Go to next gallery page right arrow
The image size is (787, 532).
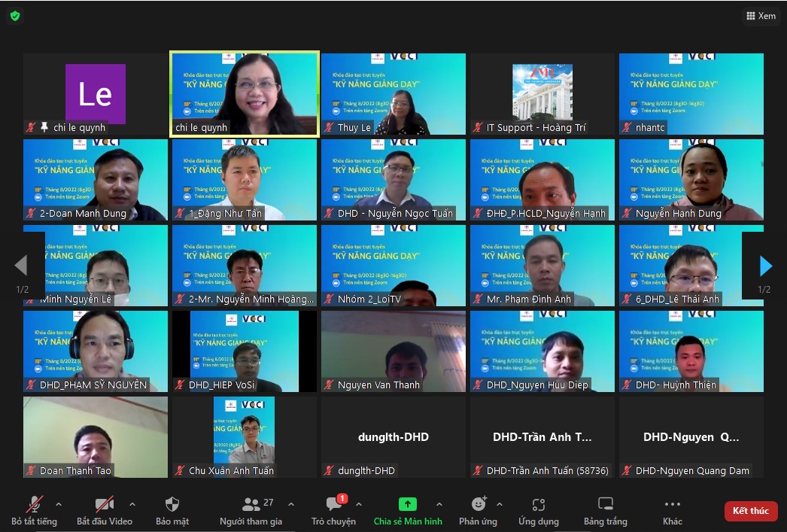765,266
